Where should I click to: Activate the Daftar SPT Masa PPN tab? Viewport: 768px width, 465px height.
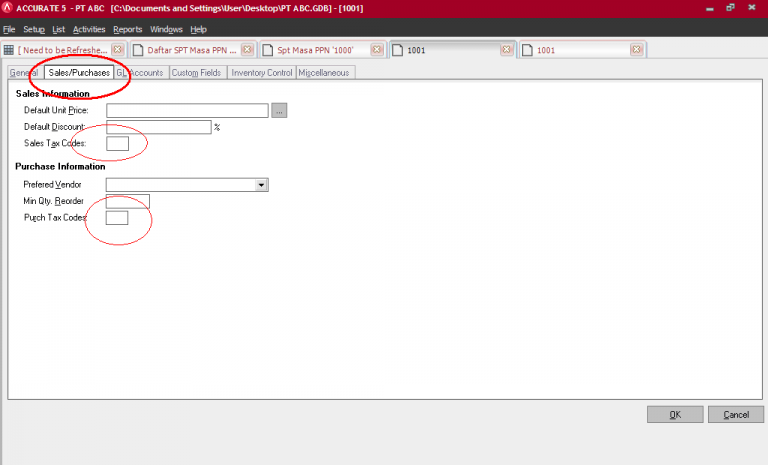tap(192, 50)
